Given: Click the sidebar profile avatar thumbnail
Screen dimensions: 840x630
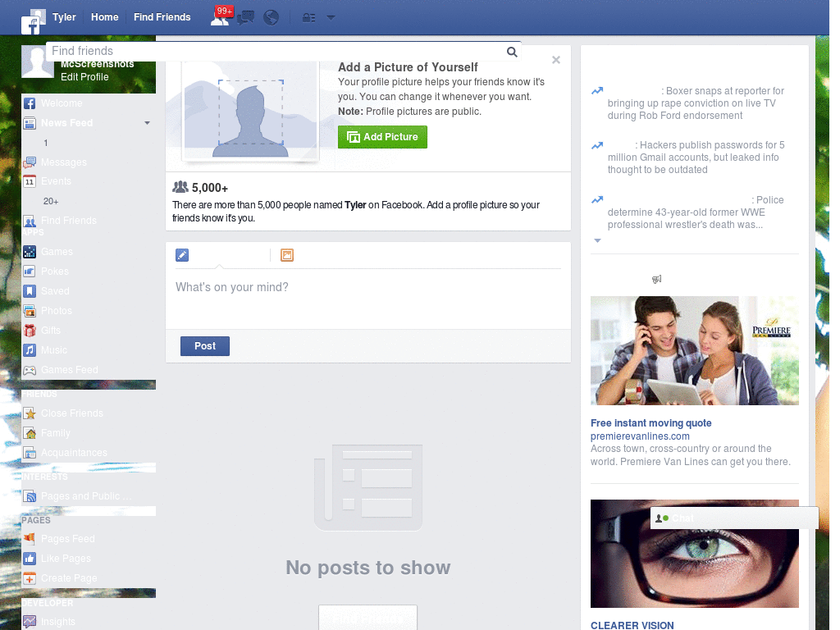Looking at the screenshot, I should click(38, 62).
